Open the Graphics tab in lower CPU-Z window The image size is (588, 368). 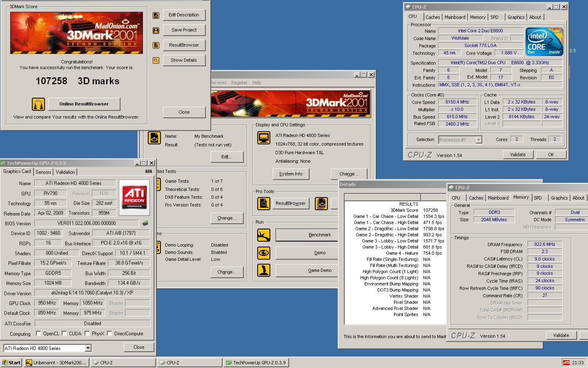[559, 198]
